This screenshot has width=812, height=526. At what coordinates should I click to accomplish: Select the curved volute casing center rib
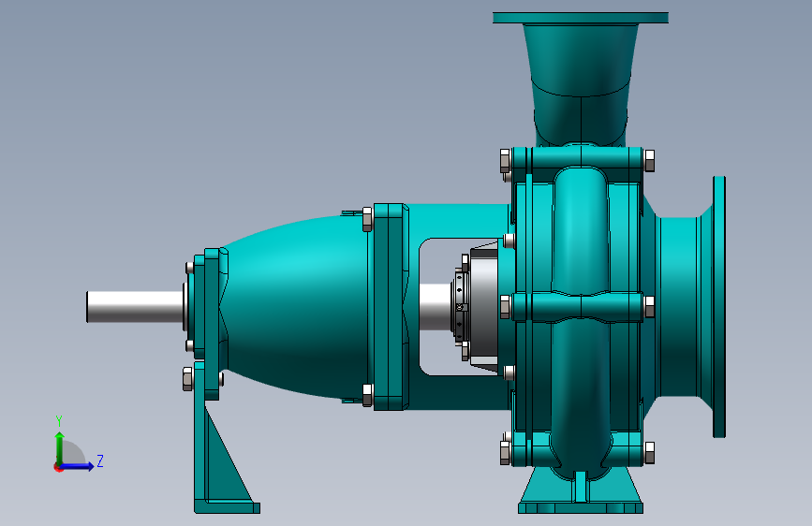(x=580, y=321)
